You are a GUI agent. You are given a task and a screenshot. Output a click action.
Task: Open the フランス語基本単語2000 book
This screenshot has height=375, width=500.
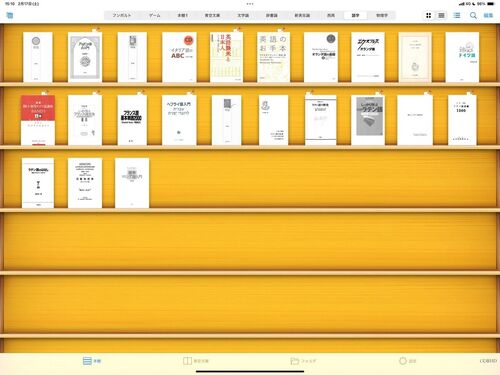coord(132,120)
